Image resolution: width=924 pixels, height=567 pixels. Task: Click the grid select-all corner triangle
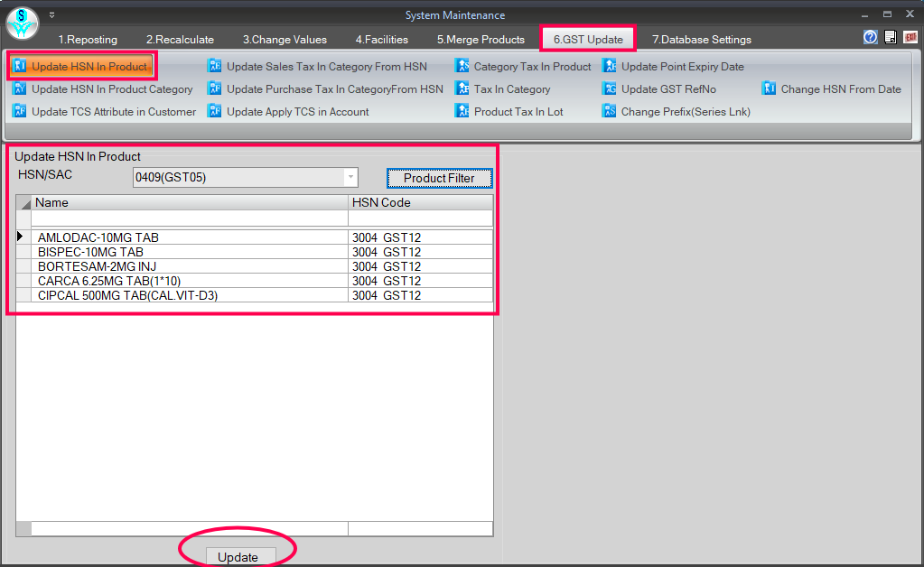pyautogui.click(x=24, y=203)
